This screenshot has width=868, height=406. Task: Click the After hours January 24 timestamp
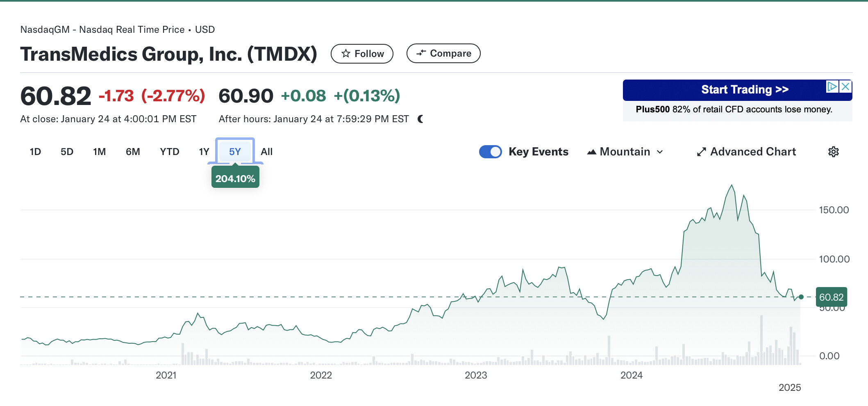click(x=314, y=119)
